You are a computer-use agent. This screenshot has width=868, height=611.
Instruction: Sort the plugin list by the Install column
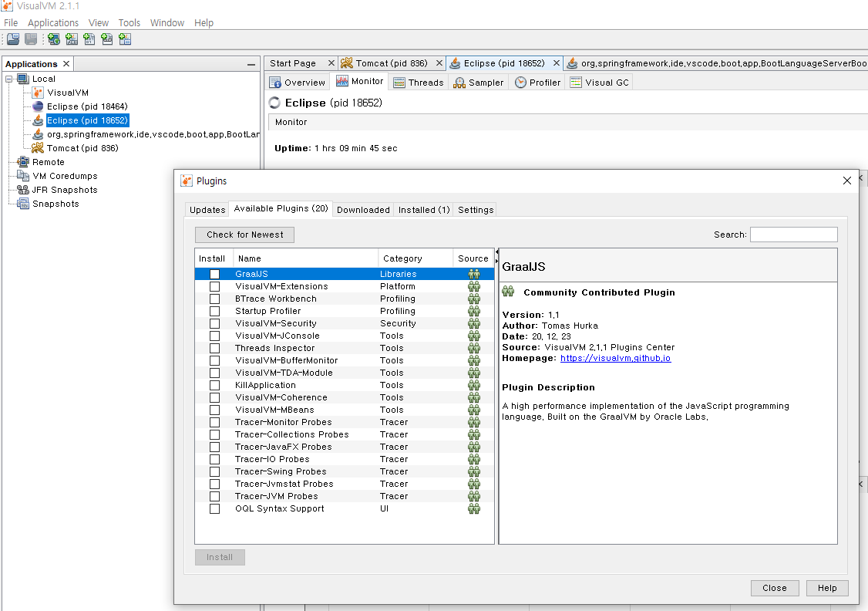coord(214,258)
